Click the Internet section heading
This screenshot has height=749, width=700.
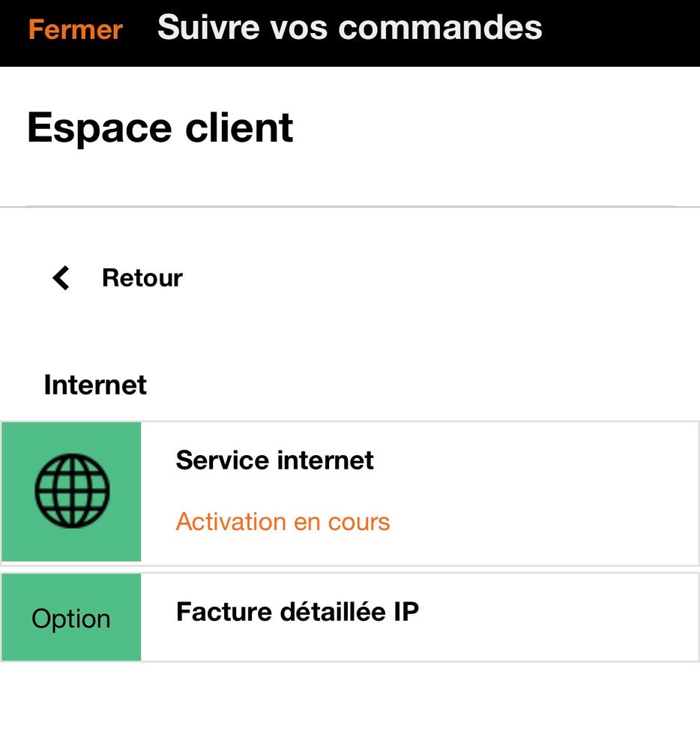click(95, 385)
